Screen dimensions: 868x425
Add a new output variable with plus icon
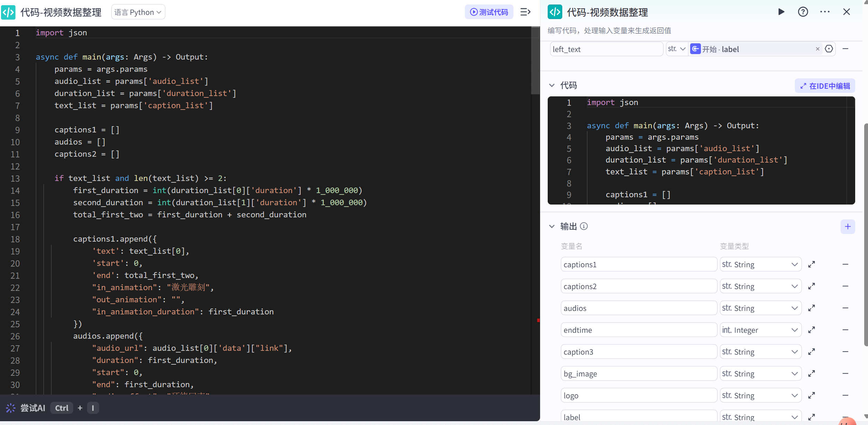coord(848,227)
